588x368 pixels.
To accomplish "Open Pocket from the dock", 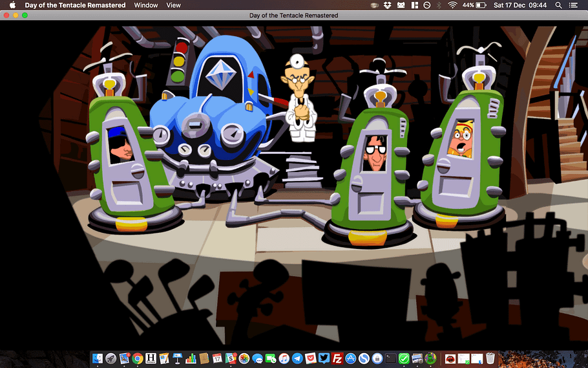I will click(311, 358).
